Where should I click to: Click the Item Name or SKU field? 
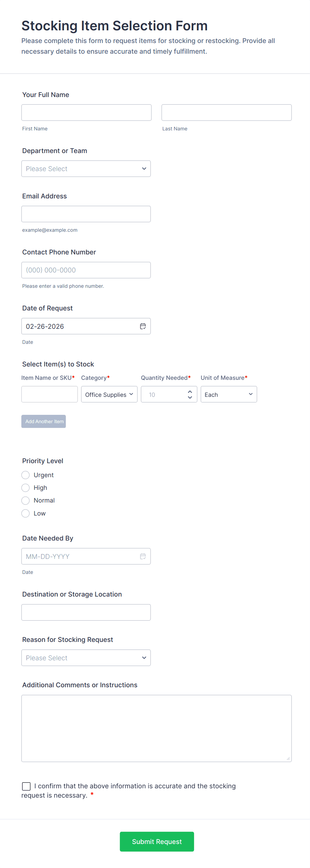pyautogui.click(x=50, y=394)
